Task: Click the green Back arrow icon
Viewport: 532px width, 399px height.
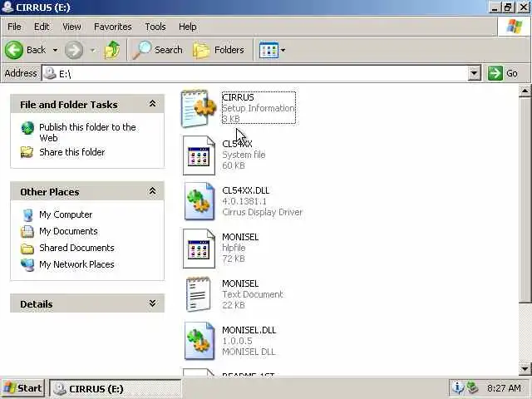Action: click(x=14, y=50)
